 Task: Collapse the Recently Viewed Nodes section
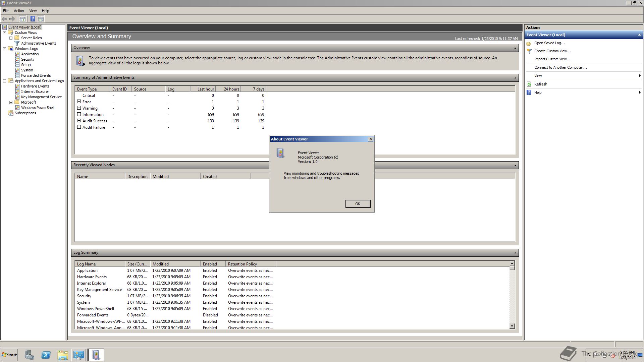[x=515, y=165]
